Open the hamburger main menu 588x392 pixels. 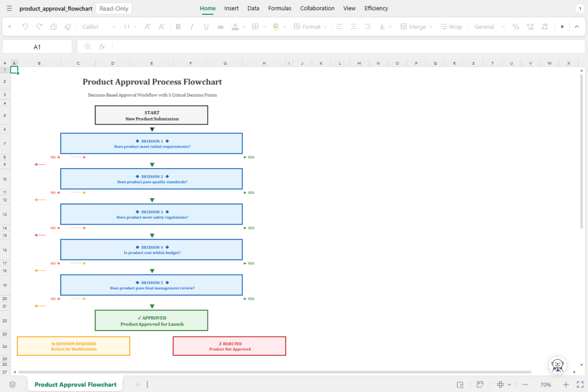[x=9, y=8]
